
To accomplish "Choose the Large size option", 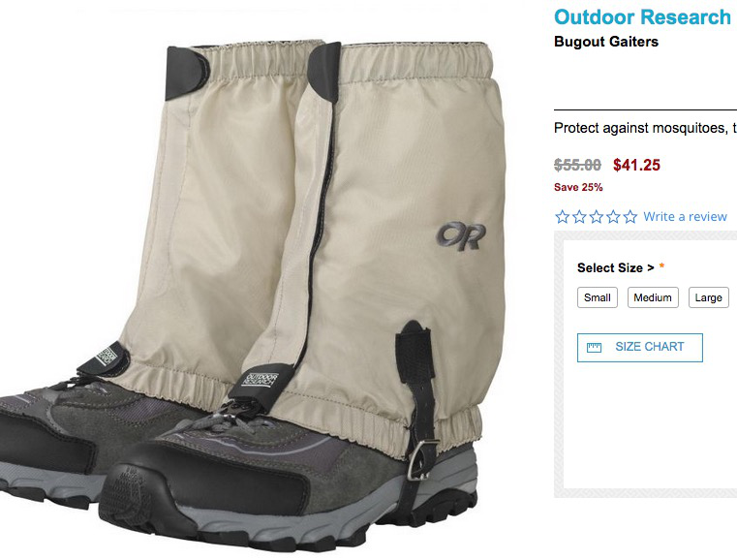I will tap(709, 297).
